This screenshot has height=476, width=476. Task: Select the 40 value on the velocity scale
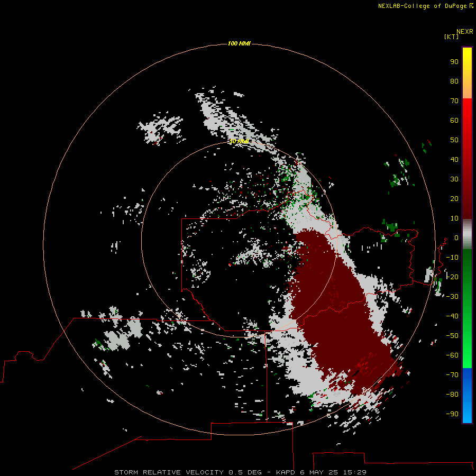454,159
